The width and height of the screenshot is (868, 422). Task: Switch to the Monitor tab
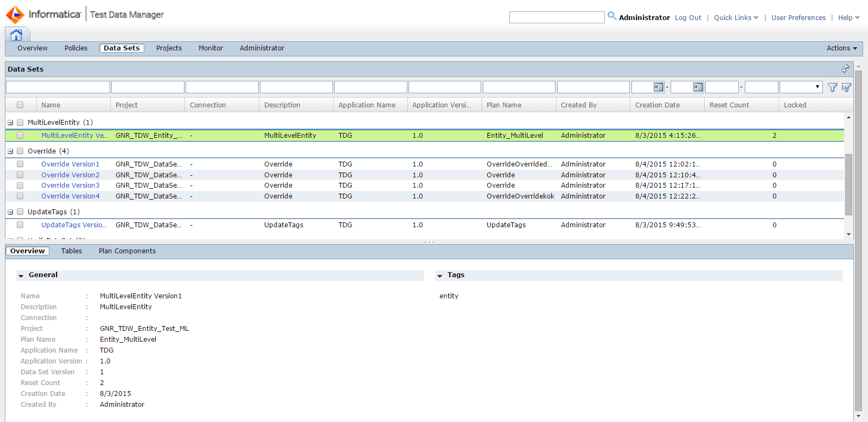coord(210,48)
